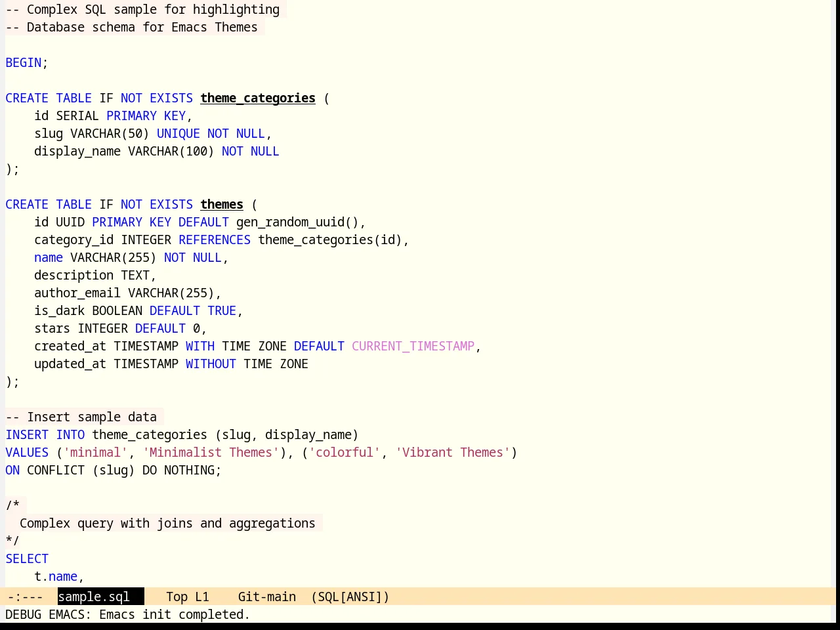
Task: Click the blue name column in themes table
Action: tap(49, 257)
